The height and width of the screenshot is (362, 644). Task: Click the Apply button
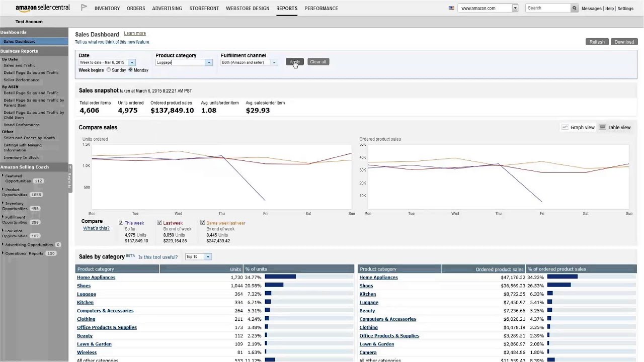[295, 62]
